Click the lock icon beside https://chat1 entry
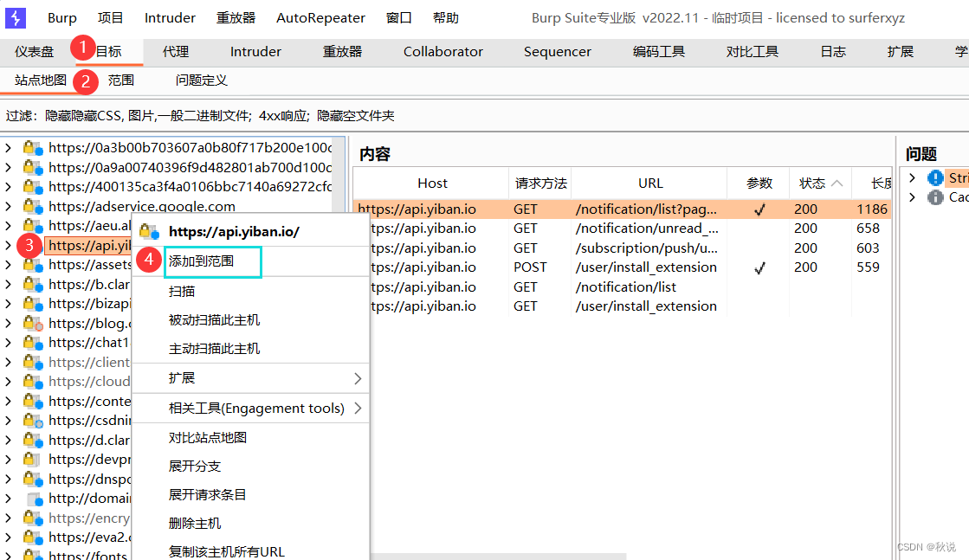This screenshot has height=560, width=969. 32,343
